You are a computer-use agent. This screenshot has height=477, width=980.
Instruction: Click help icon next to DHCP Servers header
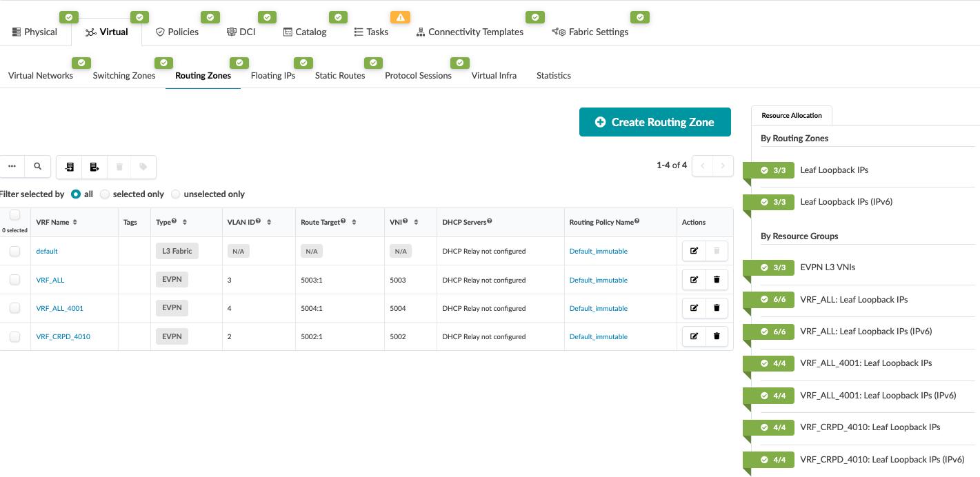coord(489,221)
